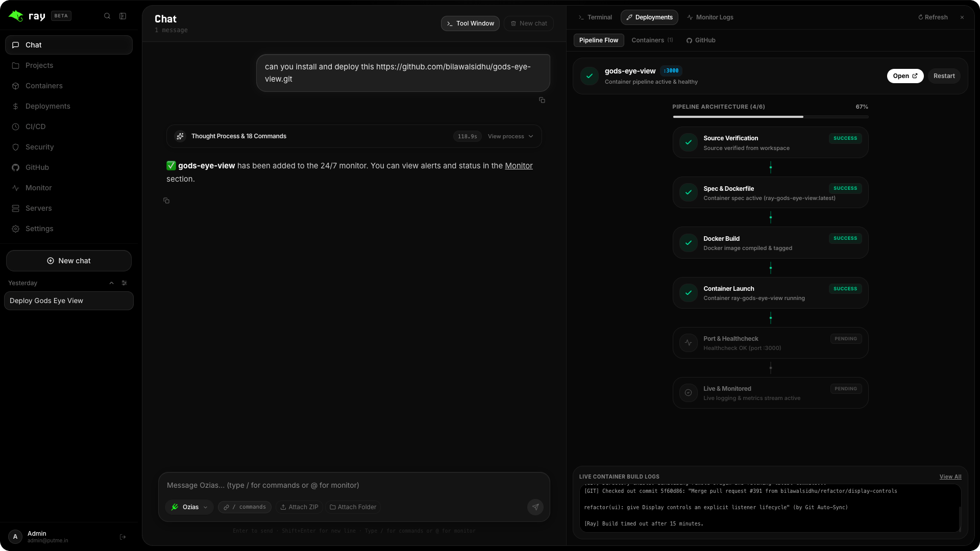Screen dimensions: 980x551
Task: Click the 118.9s duration badge
Action: coord(467,137)
